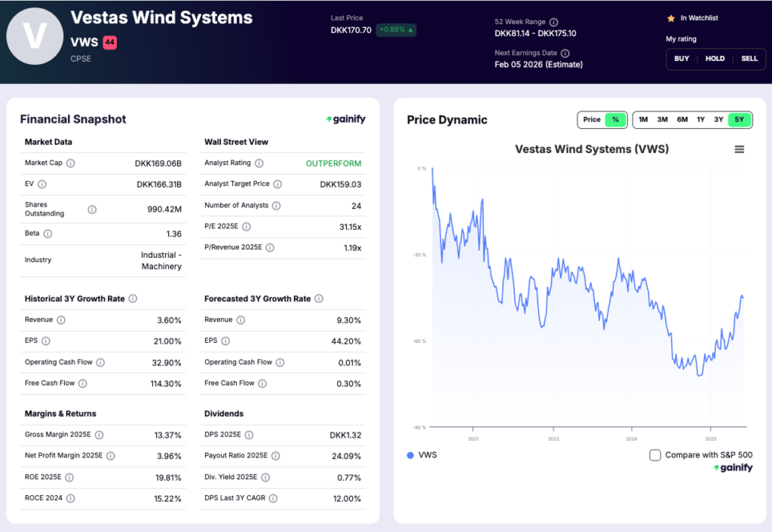The image size is (772, 532).
Task: Click the blue VWS legend marker
Action: pos(409,454)
